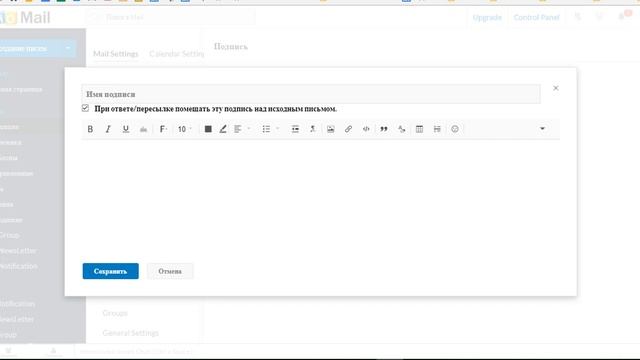
Task: Apply underline formatting
Action: pos(126,129)
